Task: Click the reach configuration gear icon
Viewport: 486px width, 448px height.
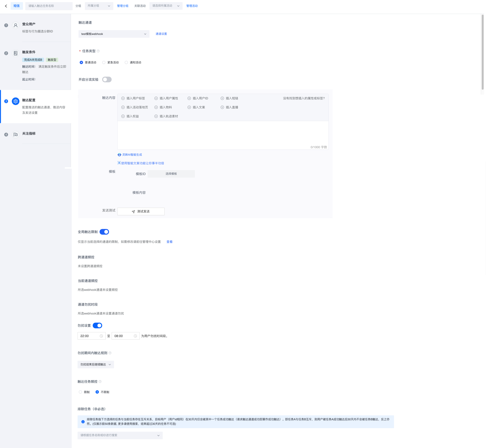Action: coord(16,101)
